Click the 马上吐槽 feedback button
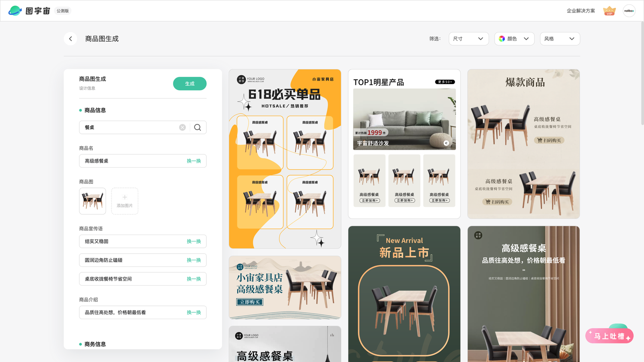The image size is (644, 362). 609,336
